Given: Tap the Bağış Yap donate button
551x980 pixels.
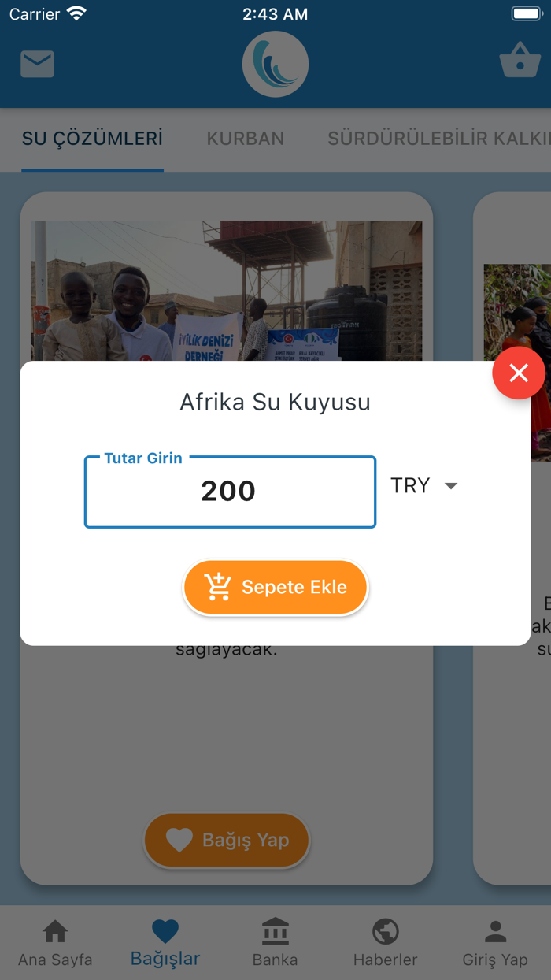Looking at the screenshot, I should (227, 841).
